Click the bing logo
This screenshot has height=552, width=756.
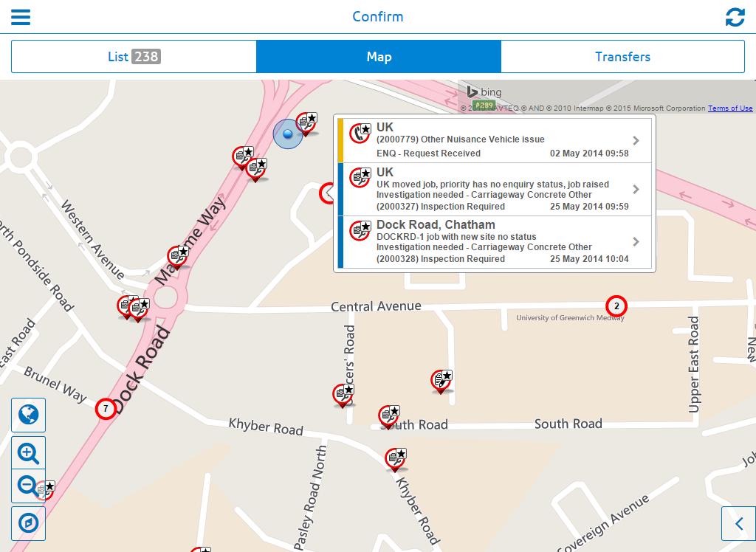tap(484, 92)
